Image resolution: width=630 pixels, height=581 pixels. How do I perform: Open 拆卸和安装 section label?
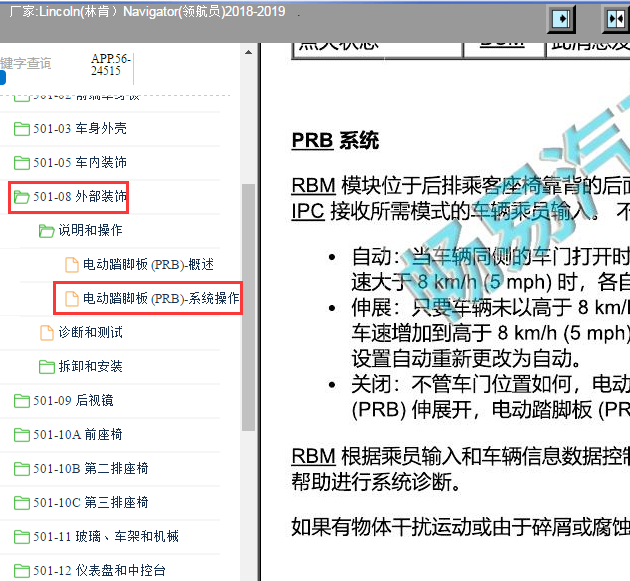click(x=90, y=366)
